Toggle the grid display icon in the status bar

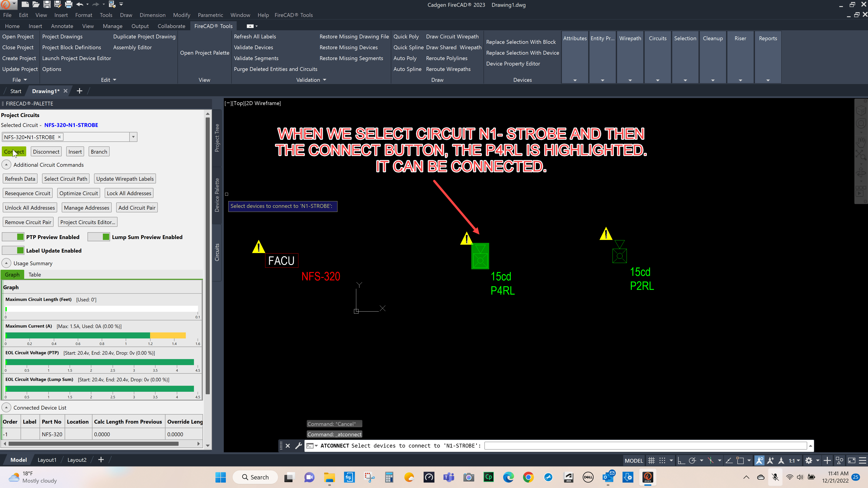[651, 460]
